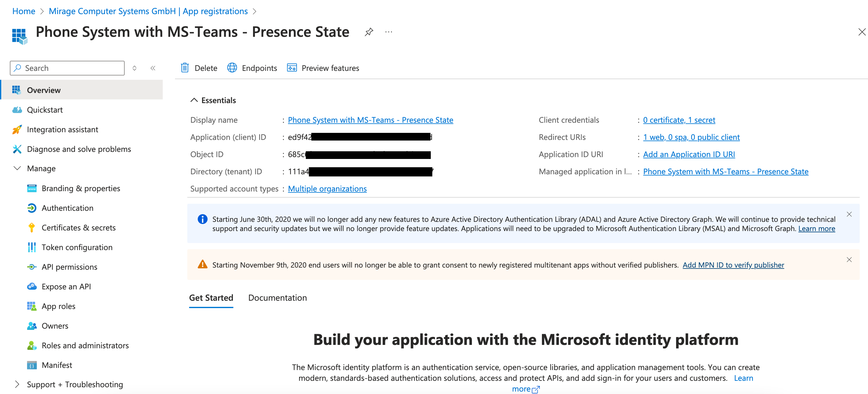Open '0 certificate, 1 secret' link
The height and width of the screenshot is (394, 868).
pyautogui.click(x=679, y=120)
